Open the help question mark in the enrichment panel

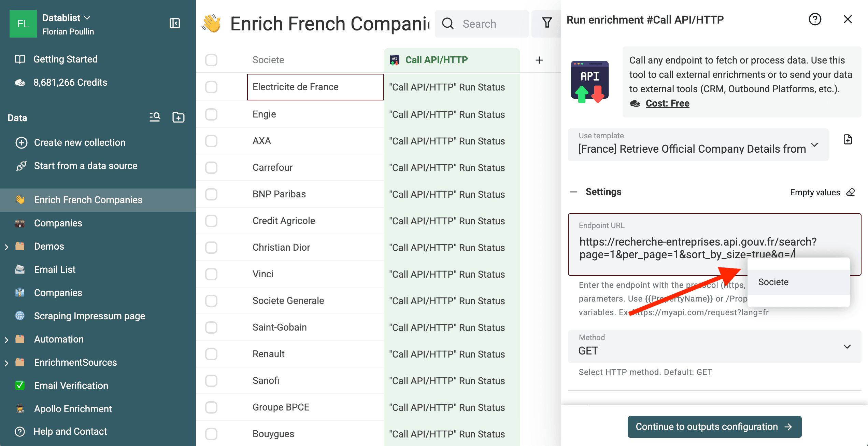[x=815, y=19]
